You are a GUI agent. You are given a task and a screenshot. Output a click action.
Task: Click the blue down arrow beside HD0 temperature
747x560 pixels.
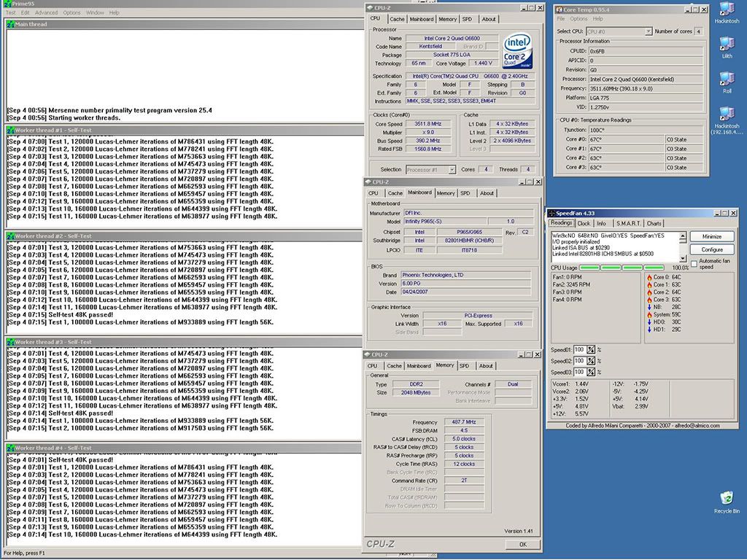click(x=649, y=322)
